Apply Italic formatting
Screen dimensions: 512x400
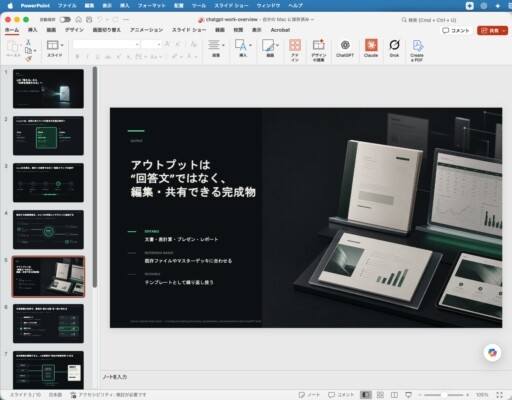click(87, 57)
